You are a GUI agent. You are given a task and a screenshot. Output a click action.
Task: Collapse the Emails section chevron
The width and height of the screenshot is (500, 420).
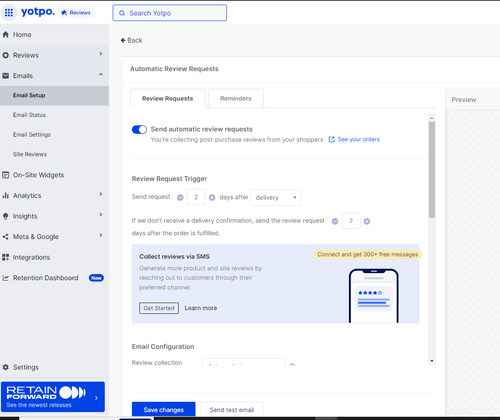101,74
